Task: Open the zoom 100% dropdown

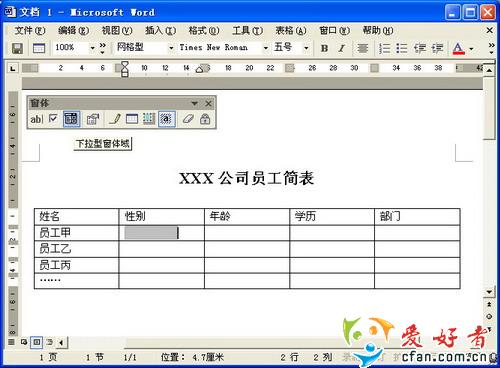Action: pyautogui.click(x=93, y=48)
